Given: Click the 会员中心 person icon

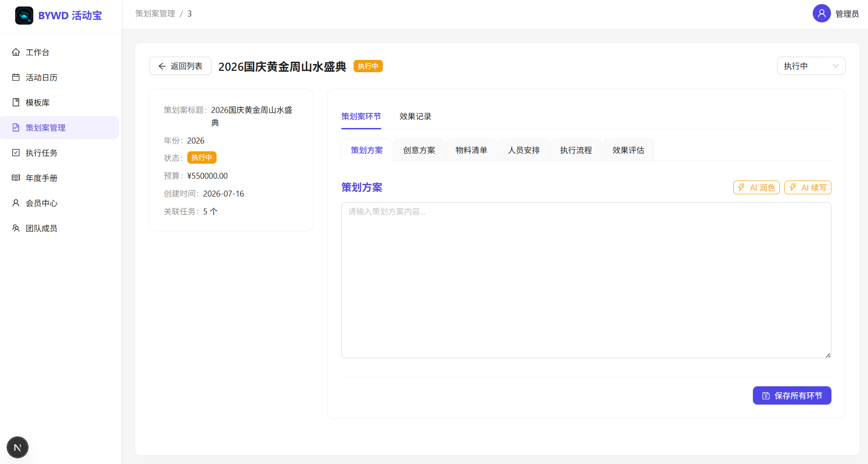Looking at the screenshot, I should pyautogui.click(x=16, y=203).
